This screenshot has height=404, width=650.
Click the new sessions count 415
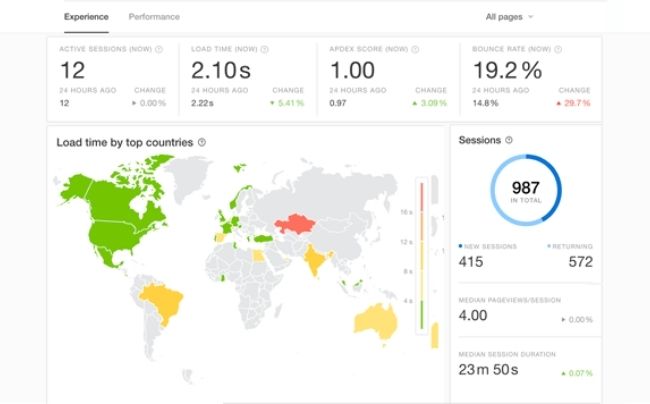[x=471, y=262]
